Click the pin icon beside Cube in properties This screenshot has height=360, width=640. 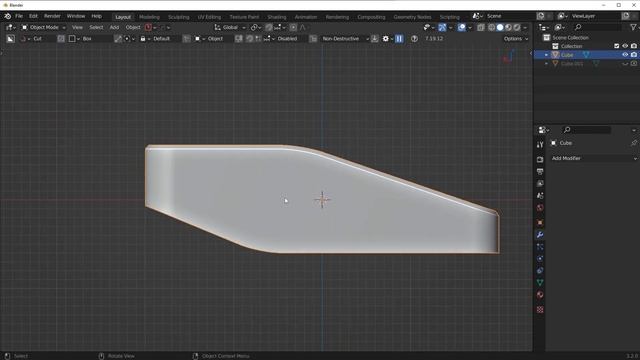pos(633,143)
